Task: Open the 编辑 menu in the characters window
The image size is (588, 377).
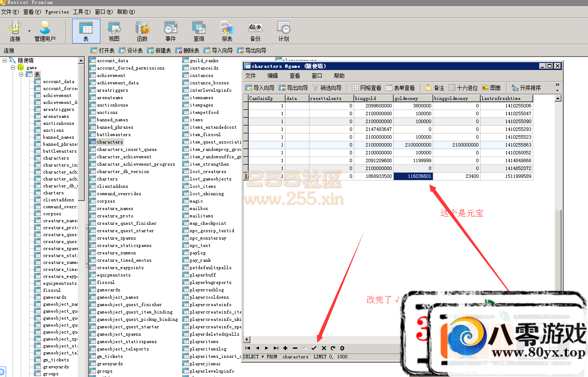Action: (x=272, y=76)
